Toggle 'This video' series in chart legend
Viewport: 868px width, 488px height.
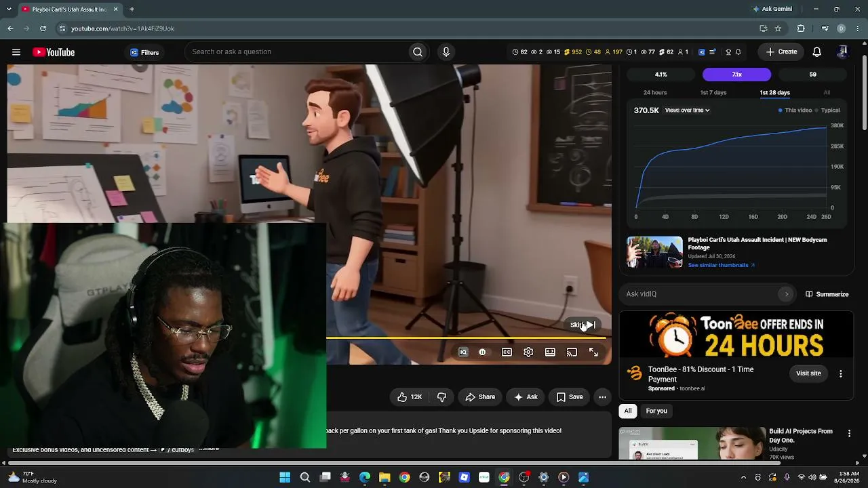click(795, 110)
